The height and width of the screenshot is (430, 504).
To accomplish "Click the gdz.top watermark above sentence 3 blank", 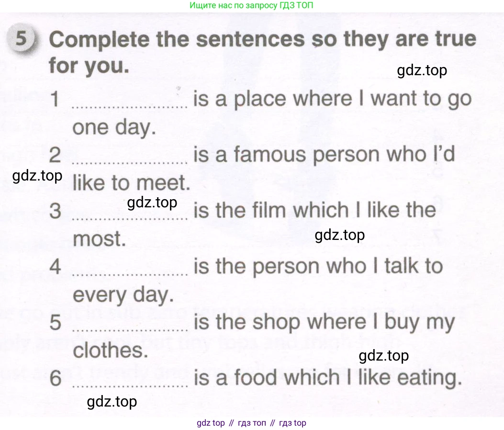I will click(152, 203).
